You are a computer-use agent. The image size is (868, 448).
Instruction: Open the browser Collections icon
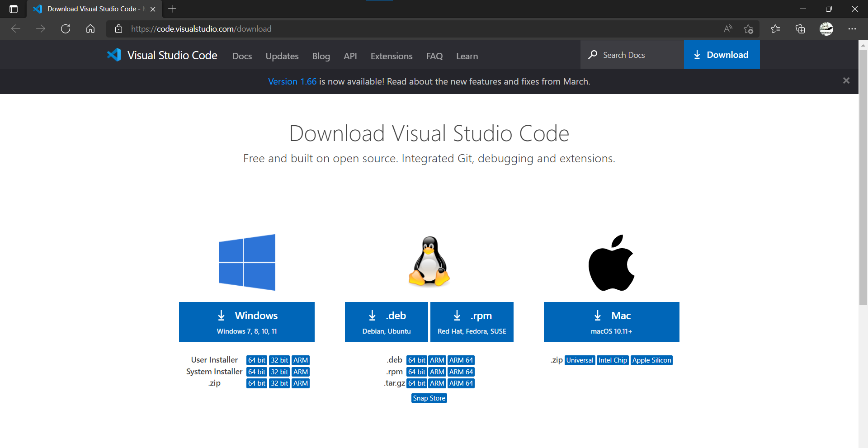point(800,29)
